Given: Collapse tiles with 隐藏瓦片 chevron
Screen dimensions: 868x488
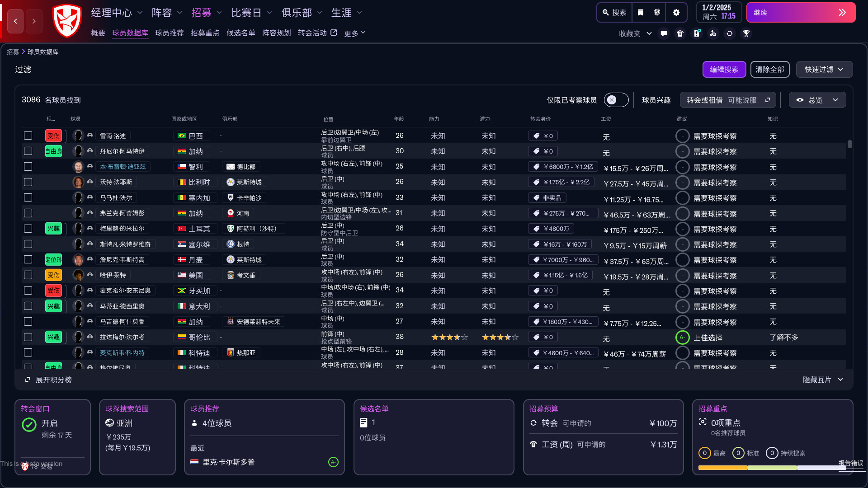Looking at the screenshot, I should [x=840, y=380].
